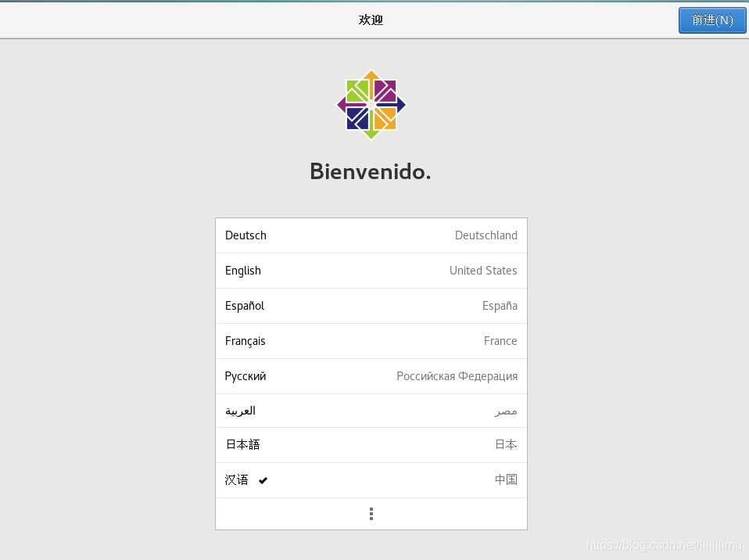Click the United States region label
The image size is (749, 560).
pyautogui.click(x=483, y=271)
